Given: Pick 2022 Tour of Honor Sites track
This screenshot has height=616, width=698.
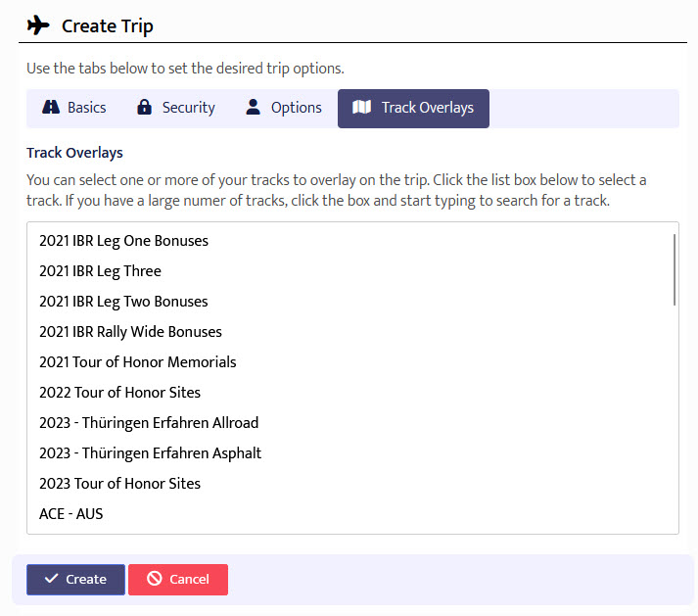Looking at the screenshot, I should (119, 393).
